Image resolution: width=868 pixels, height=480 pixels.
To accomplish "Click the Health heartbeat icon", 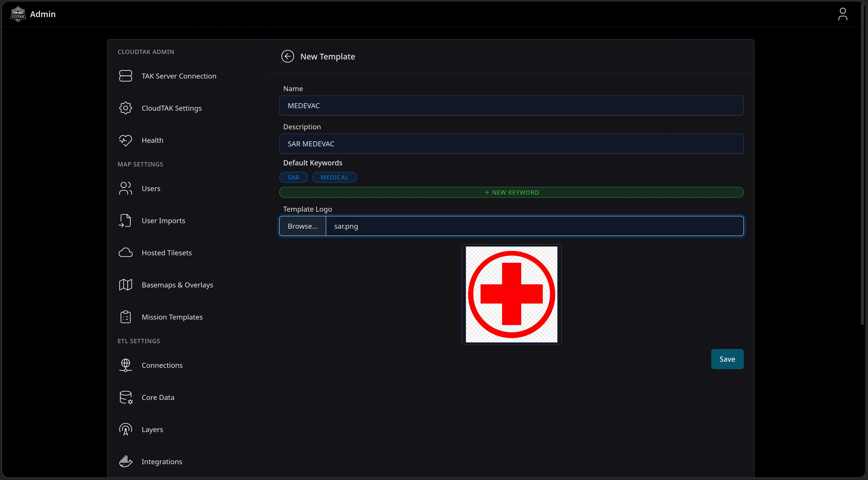I will tap(125, 140).
